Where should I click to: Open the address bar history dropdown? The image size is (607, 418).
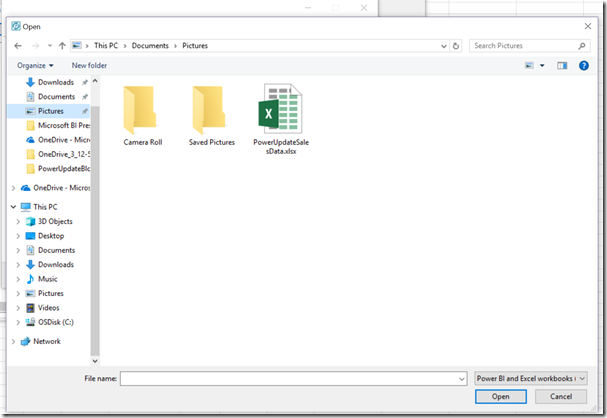pos(444,46)
